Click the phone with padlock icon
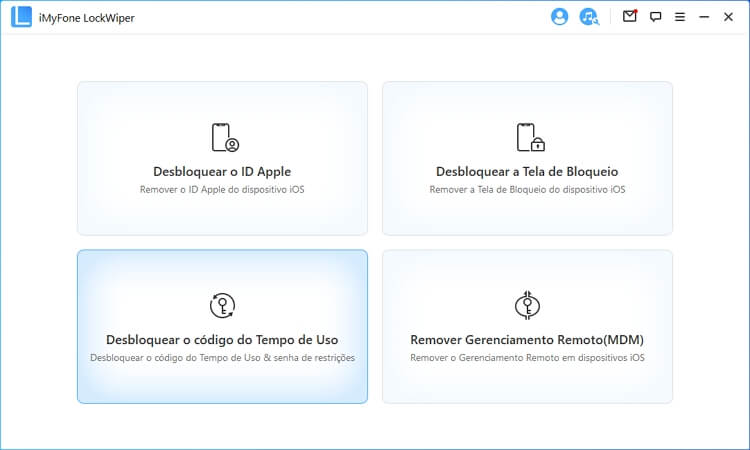750x450 pixels. [530, 138]
